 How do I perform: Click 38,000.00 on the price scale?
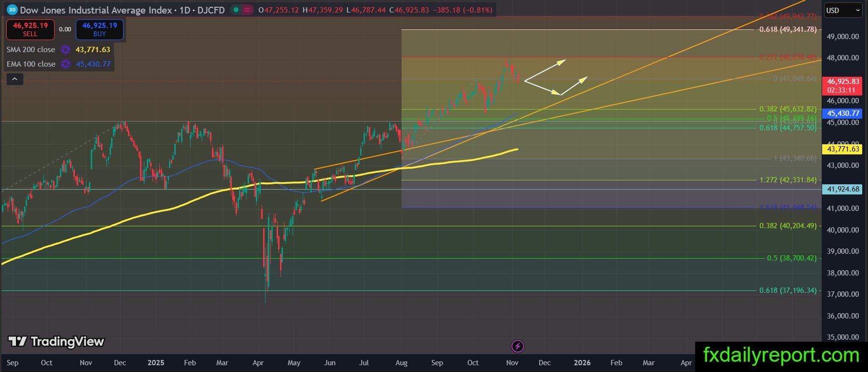pos(843,273)
